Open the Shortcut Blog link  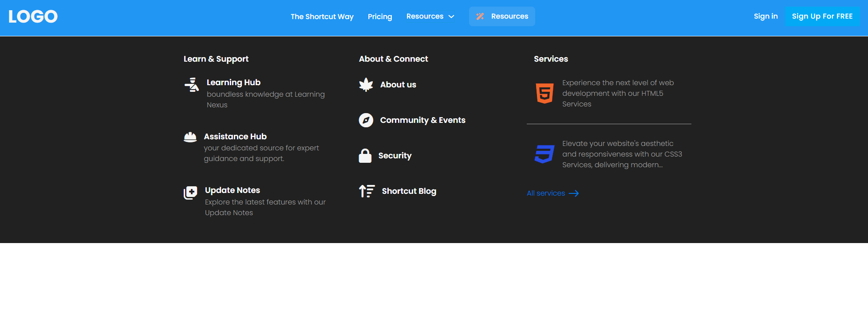click(x=409, y=191)
